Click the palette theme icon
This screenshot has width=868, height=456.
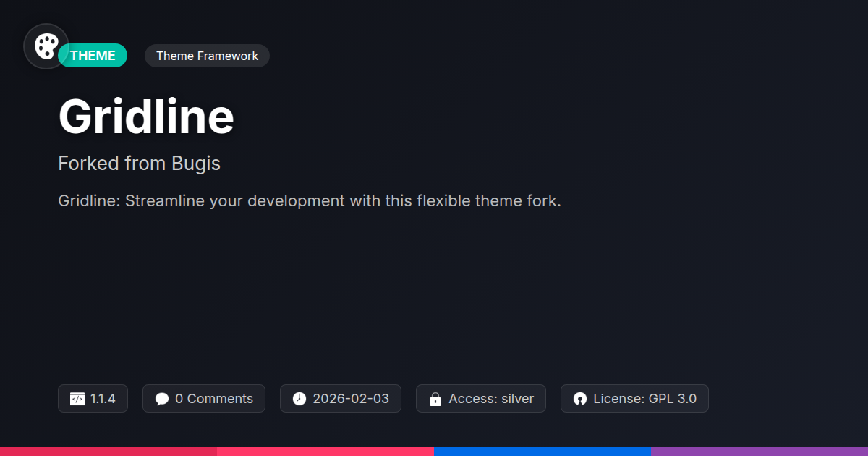(x=46, y=46)
